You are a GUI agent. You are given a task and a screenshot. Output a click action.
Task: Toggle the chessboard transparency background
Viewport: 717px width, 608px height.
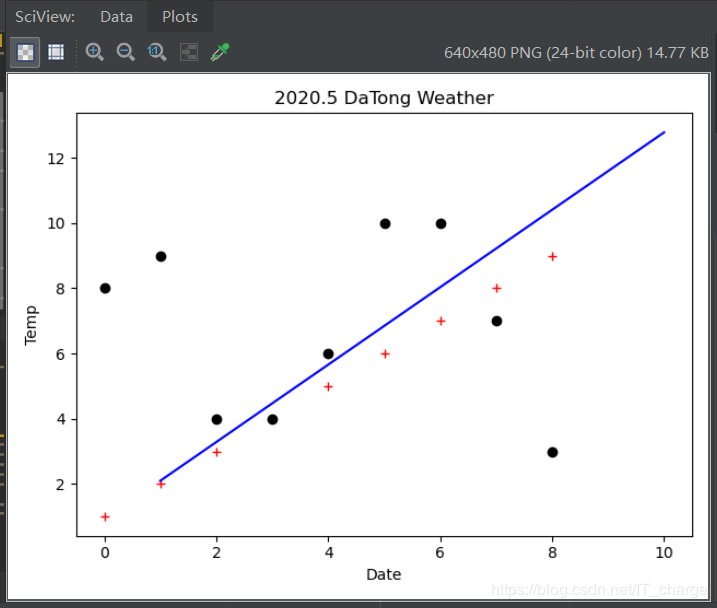point(25,52)
